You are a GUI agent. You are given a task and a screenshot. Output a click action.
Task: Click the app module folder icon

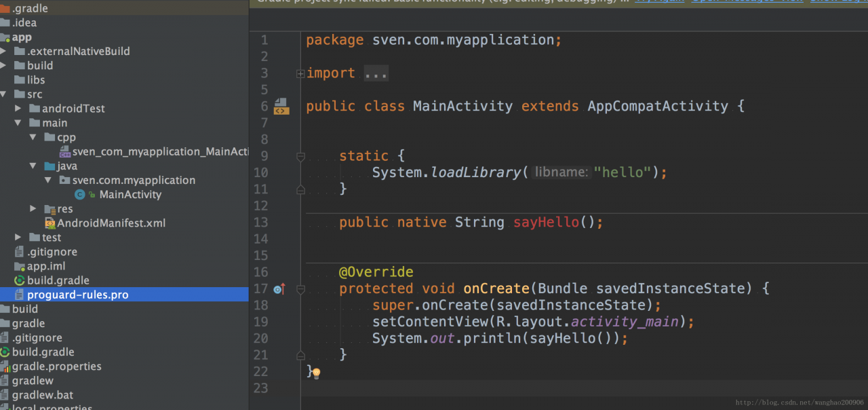pyautogui.click(x=5, y=37)
